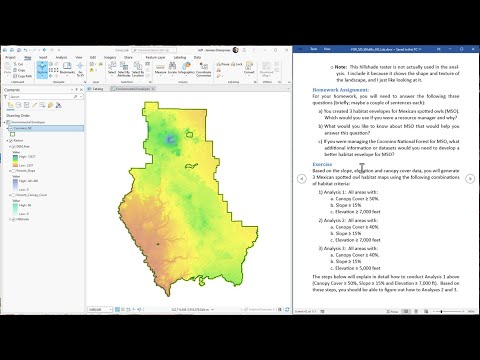Viewport: 480px width, 360px height.
Task: Open the coordinate display units dropdown
Action: (212, 310)
